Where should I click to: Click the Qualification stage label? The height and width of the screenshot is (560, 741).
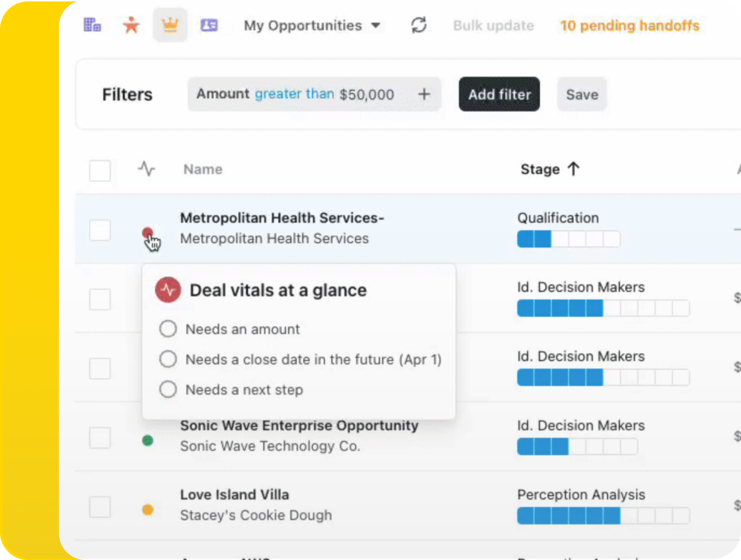tap(558, 218)
